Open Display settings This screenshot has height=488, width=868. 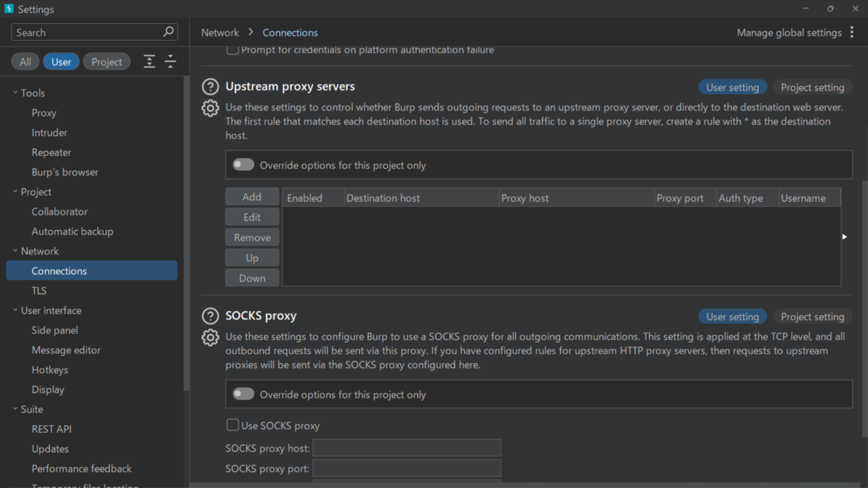point(48,390)
